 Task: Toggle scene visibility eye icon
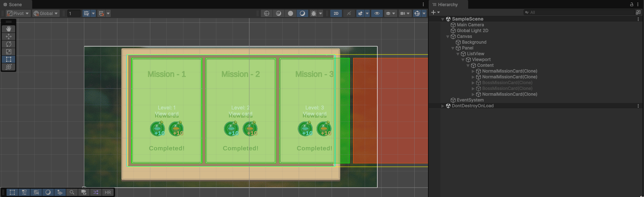(x=377, y=13)
